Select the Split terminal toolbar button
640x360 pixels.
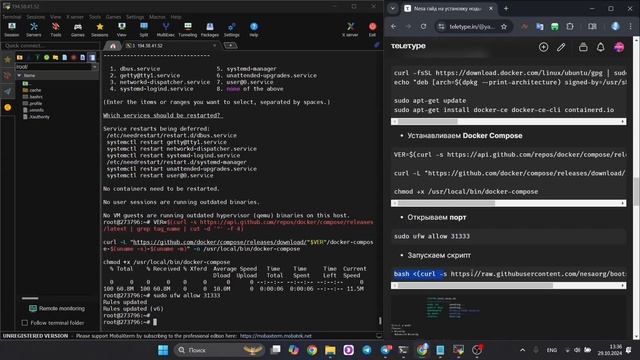point(144,29)
